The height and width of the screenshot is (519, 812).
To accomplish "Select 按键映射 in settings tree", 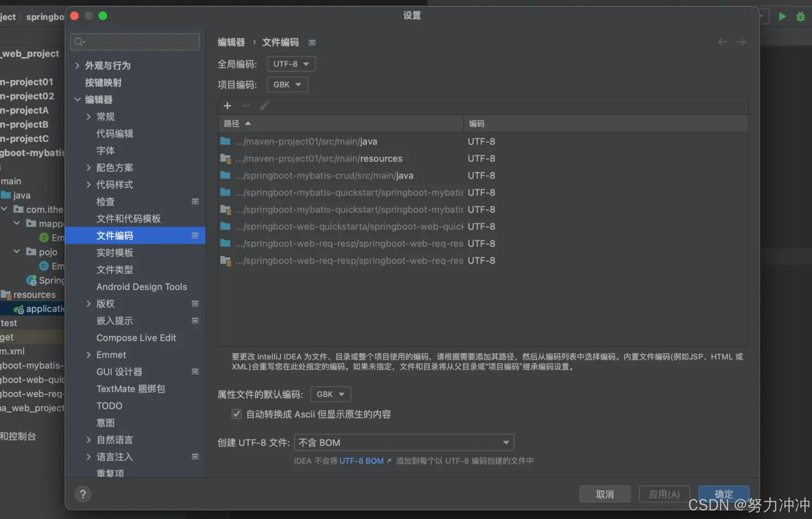I will [x=103, y=83].
